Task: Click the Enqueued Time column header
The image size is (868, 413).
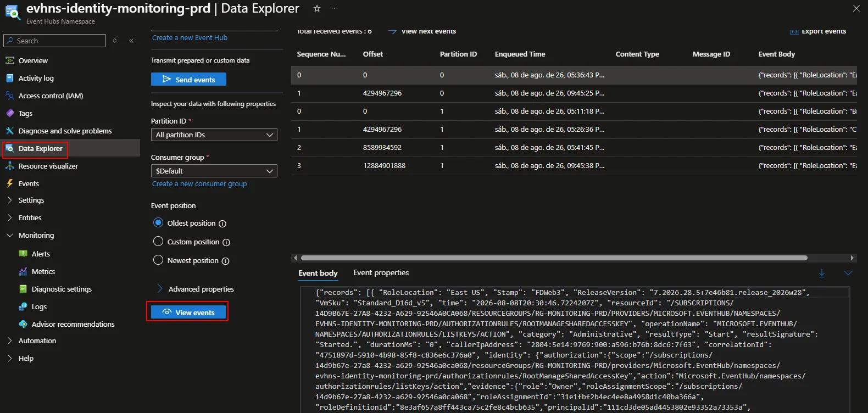Action: (520, 54)
